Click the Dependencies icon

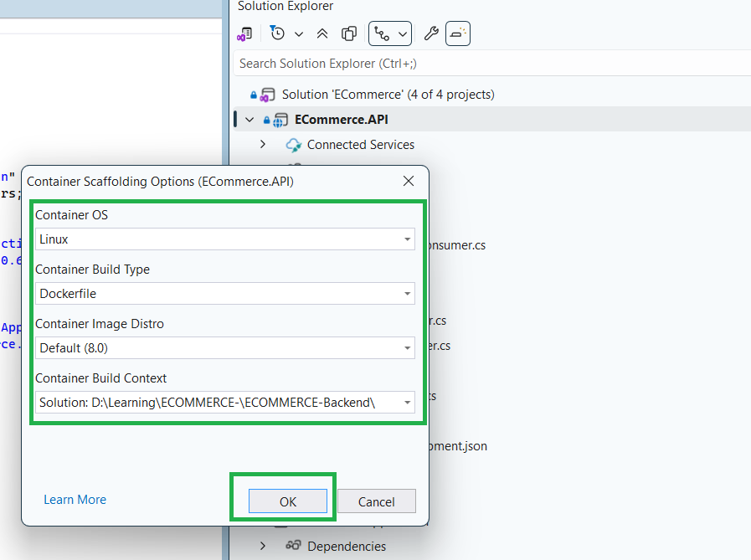[293, 545]
